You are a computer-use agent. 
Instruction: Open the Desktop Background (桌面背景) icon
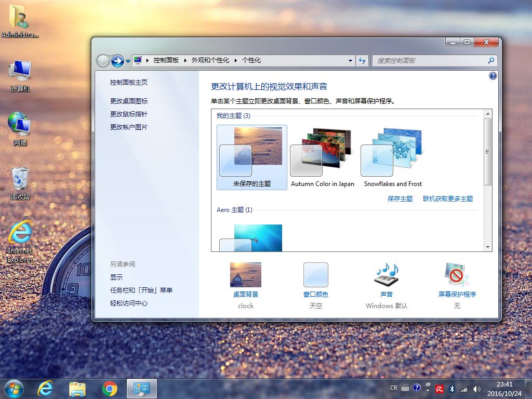[x=246, y=275]
